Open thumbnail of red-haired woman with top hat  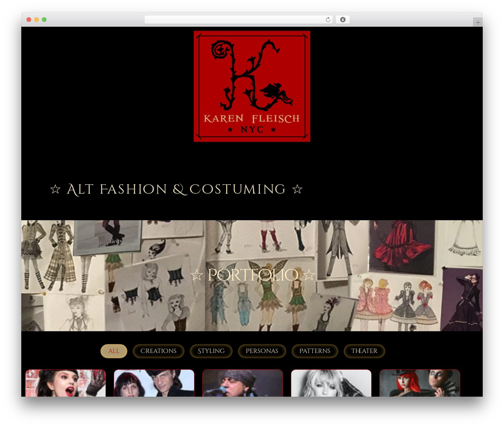point(420,383)
